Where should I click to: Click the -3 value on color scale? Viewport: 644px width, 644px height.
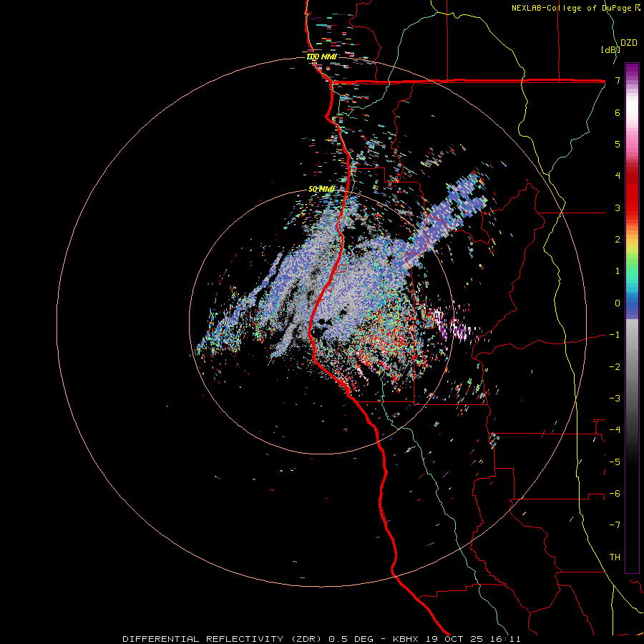click(615, 399)
